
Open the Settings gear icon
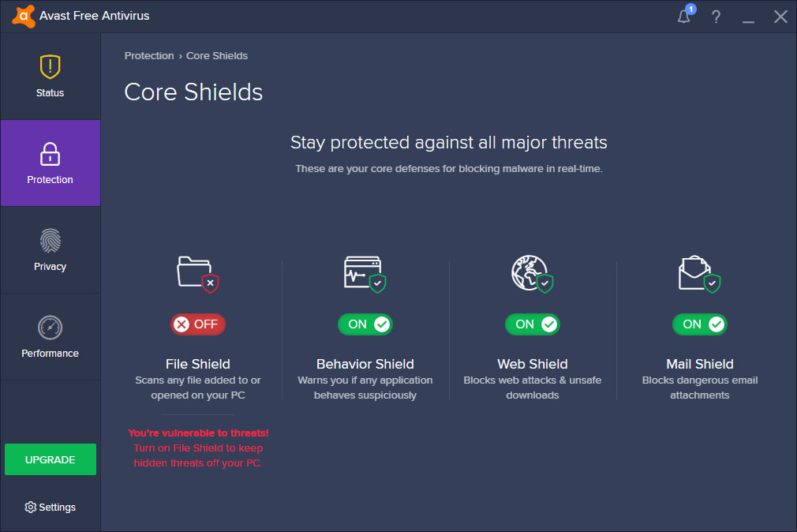tap(30, 507)
